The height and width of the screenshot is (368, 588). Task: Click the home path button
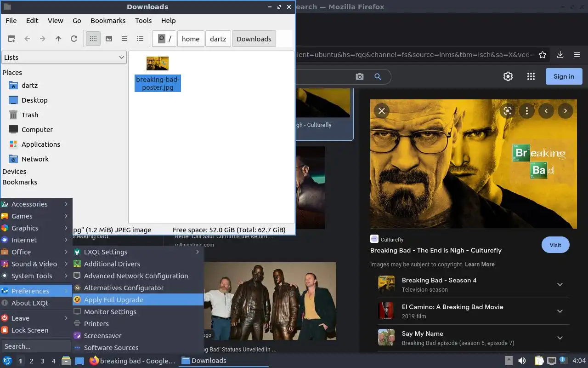191,39
